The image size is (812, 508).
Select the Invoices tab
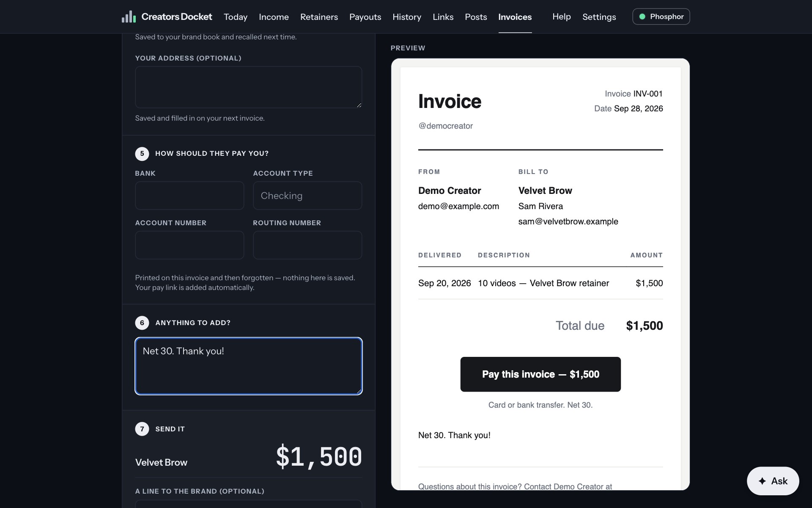pyautogui.click(x=515, y=17)
